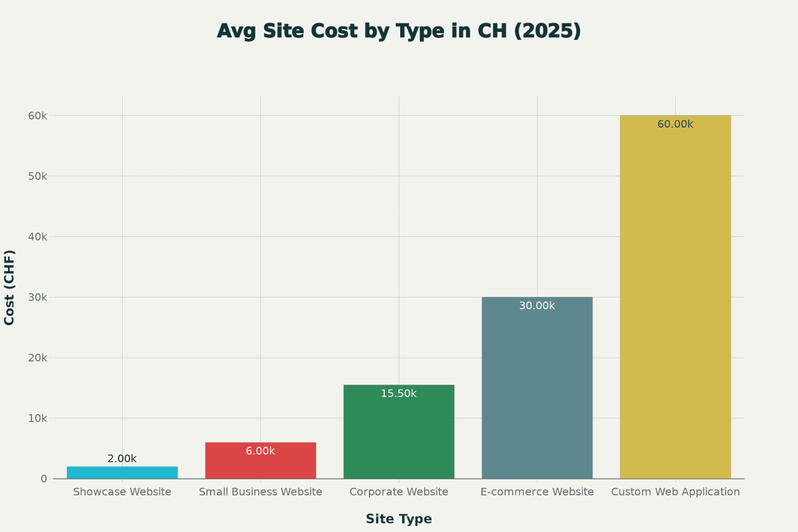Click the 'Site Type' x-axis title
The width and height of the screenshot is (798, 532).
click(398, 519)
